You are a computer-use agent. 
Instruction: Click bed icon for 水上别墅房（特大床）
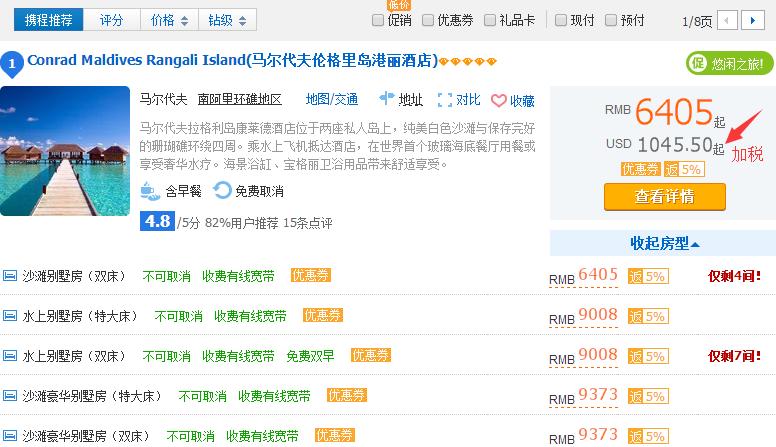[10, 316]
